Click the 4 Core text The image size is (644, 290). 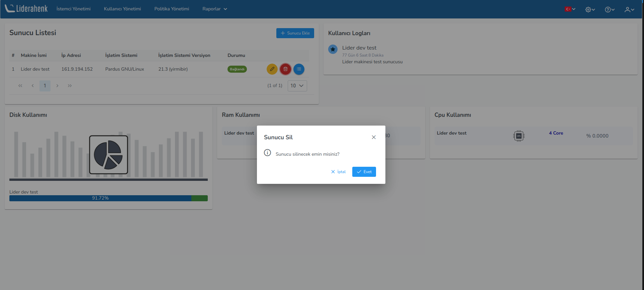[556, 133]
